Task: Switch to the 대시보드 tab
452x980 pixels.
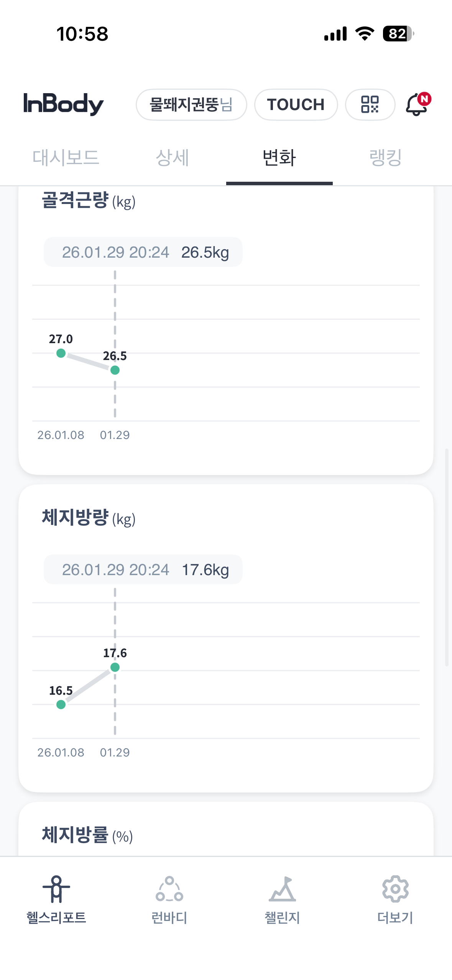Action: pyautogui.click(x=66, y=158)
